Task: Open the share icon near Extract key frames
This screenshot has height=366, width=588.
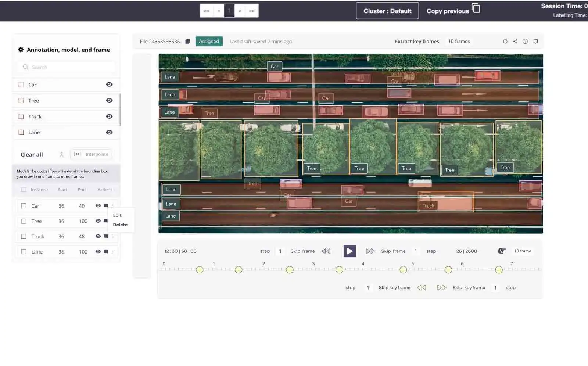Action: pyautogui.click(x=515, y=41)
